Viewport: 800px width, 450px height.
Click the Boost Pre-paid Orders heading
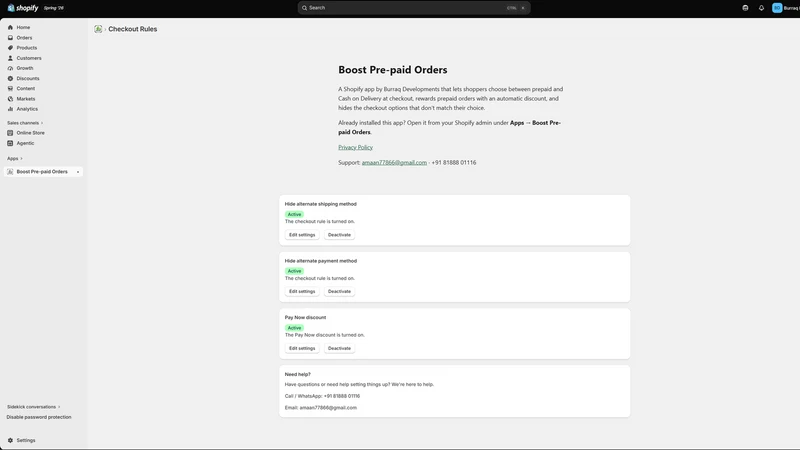click(x=392, y=70)
